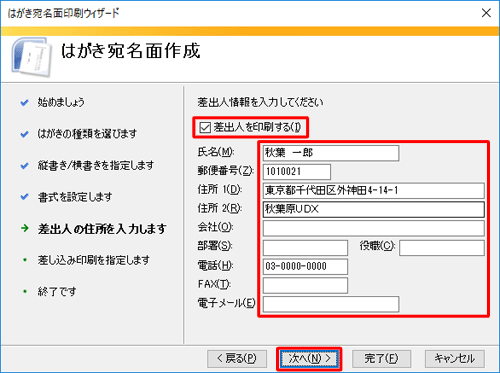Click the 郵便番号(Z) label
Image resolution: width=500 pixels, height=373 pixels.
point(226,171)
